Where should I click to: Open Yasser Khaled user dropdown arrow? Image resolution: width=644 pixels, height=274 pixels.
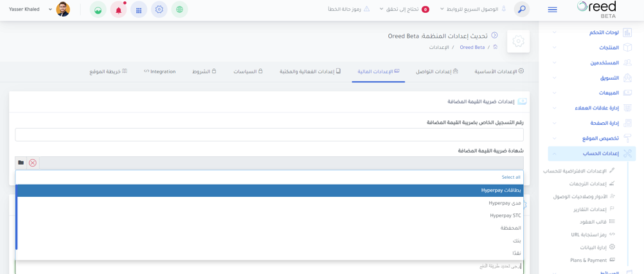51,9
